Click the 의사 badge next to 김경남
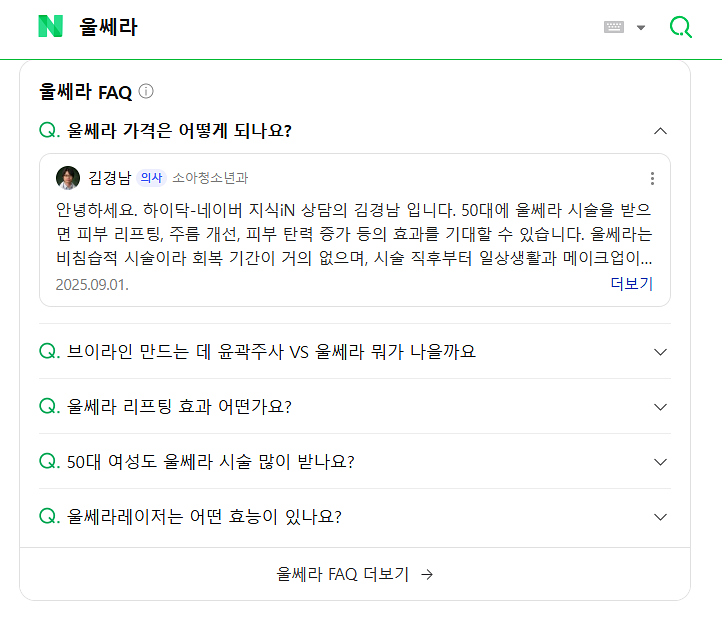Image resolution: width=722 pixels, height=625 pixels. click(151, 178)
